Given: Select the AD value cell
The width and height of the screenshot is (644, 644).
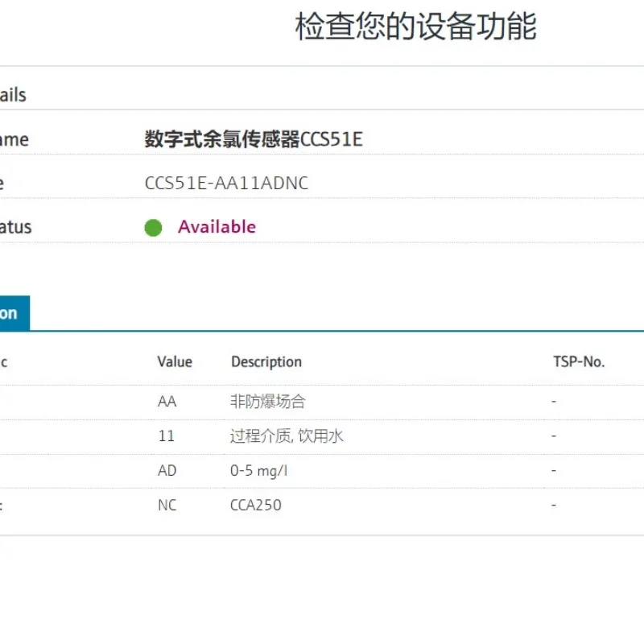Looking at the screenshot, I should click(x=167, y=471).
